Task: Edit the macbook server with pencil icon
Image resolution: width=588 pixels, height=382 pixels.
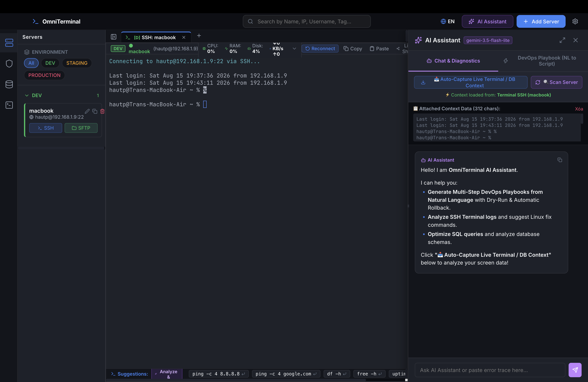Action: [x=87, y=111]
